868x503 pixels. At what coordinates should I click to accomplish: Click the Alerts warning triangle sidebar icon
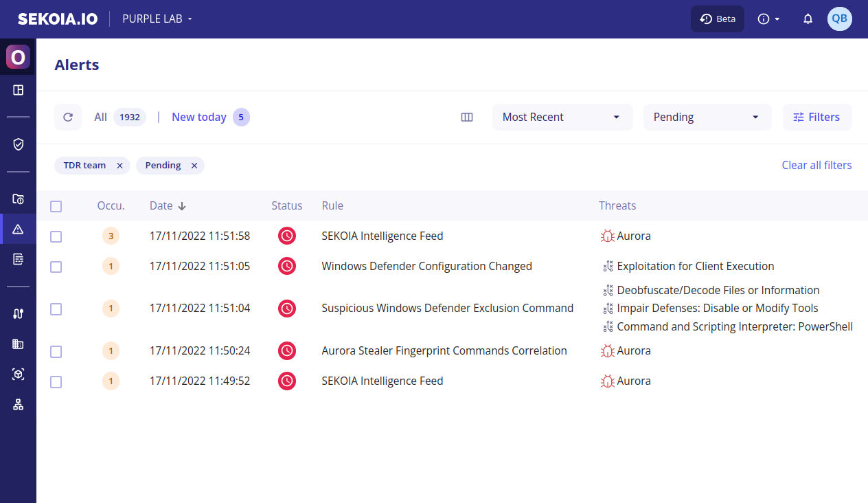18,229
